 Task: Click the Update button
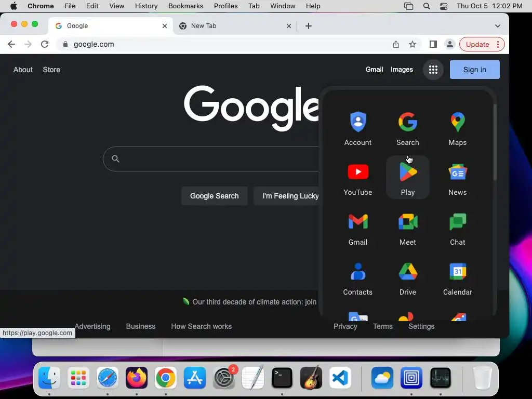point(477,44)
